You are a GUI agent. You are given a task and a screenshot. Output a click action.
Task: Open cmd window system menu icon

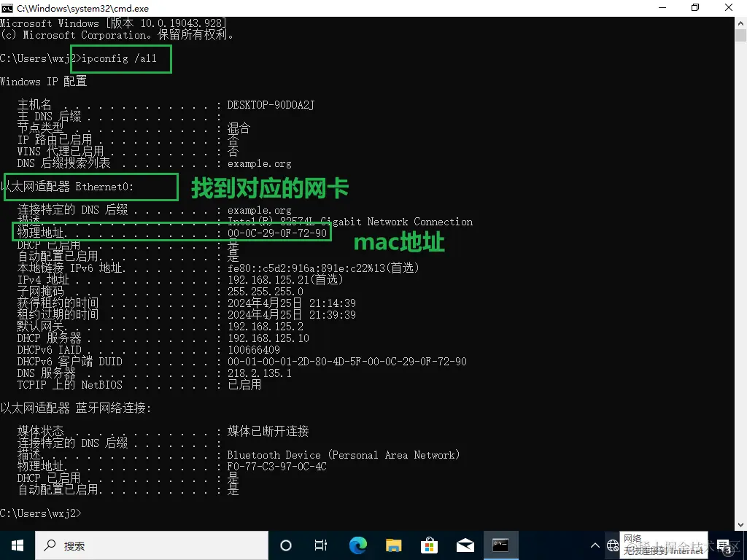click(x=7, y=8)
